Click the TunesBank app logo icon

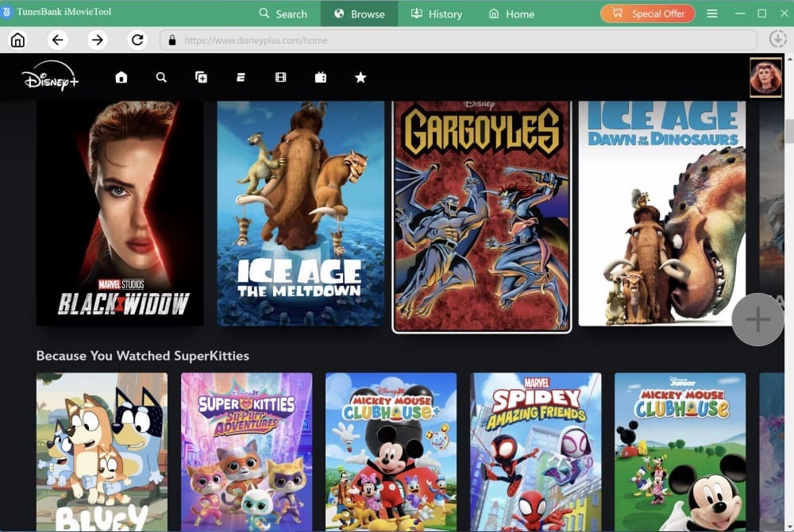tap(6, 12)
